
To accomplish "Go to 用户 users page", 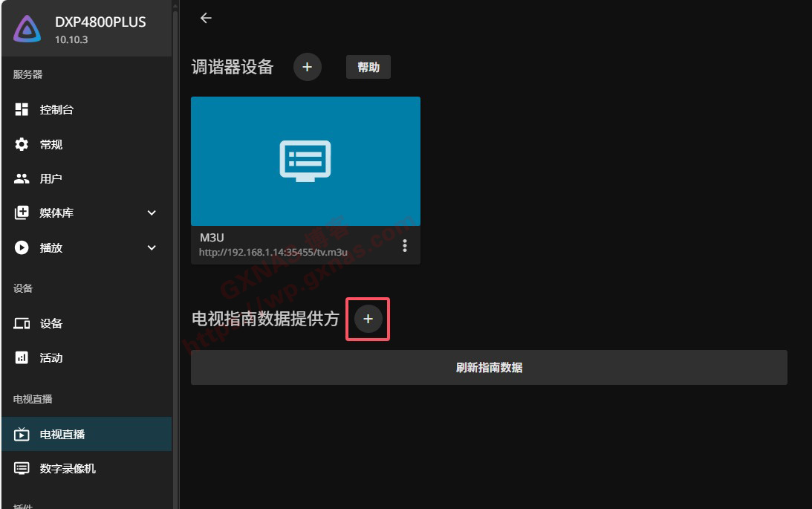I will pos(51,179).
